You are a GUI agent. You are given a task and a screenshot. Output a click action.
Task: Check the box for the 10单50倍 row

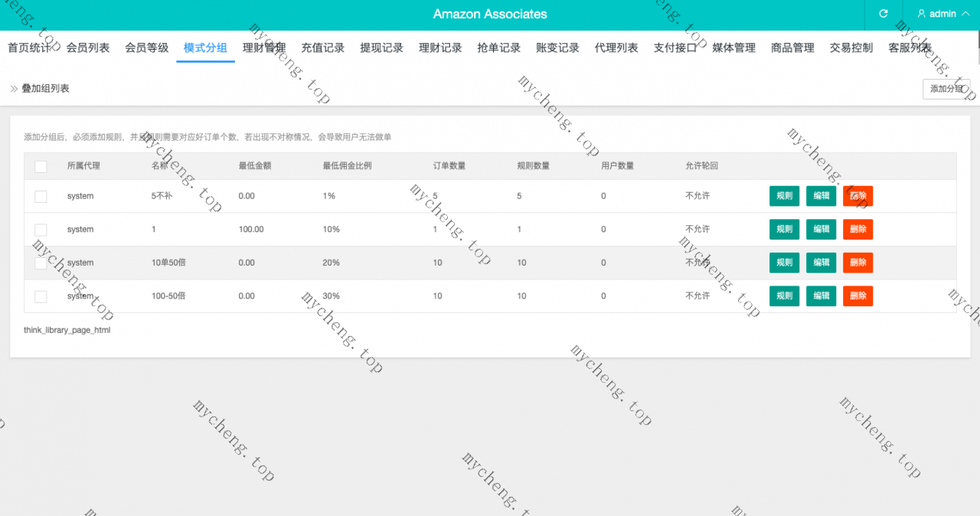(41, 263)
